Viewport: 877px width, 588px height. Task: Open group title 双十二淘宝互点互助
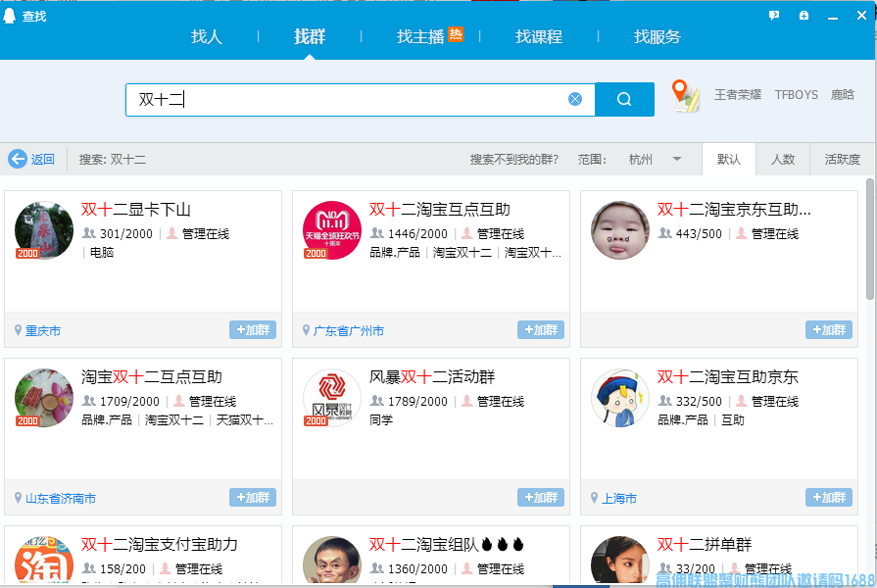pyautogui.click(x=440, y=210)
